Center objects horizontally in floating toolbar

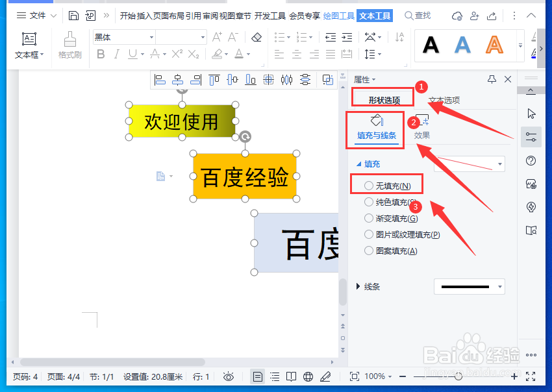click(x=177, y=80)
